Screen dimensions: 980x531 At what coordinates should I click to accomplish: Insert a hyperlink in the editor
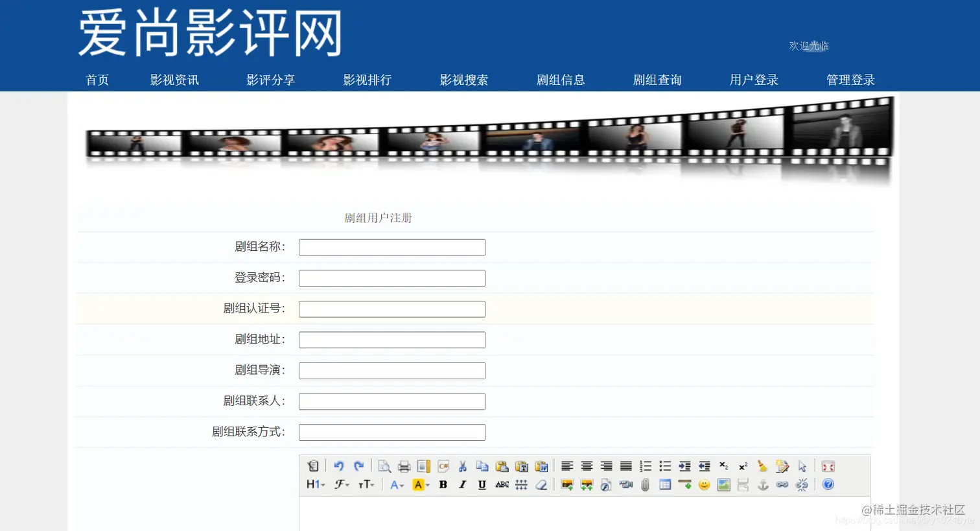(782, 485)
